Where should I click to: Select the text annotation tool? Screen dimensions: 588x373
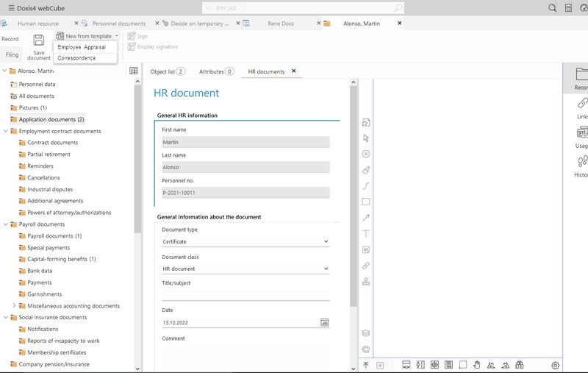pyautogui.click(x=366, y=234)
